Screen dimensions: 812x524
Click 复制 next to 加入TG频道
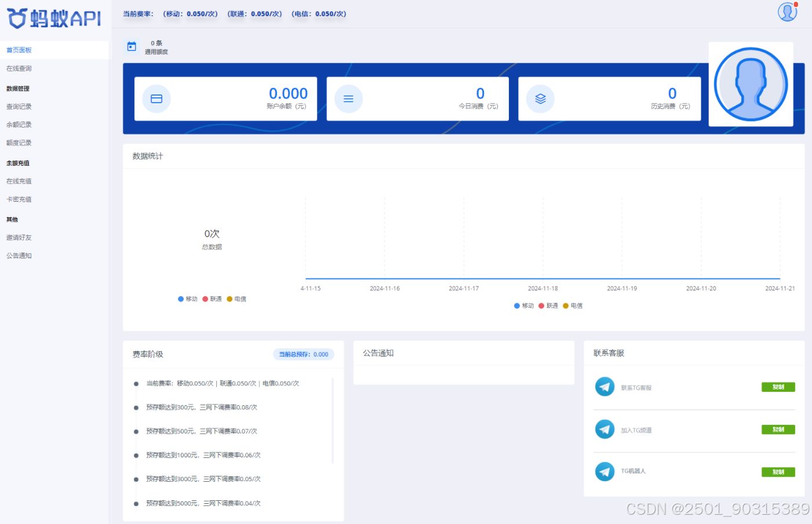[x=778, y=429]
